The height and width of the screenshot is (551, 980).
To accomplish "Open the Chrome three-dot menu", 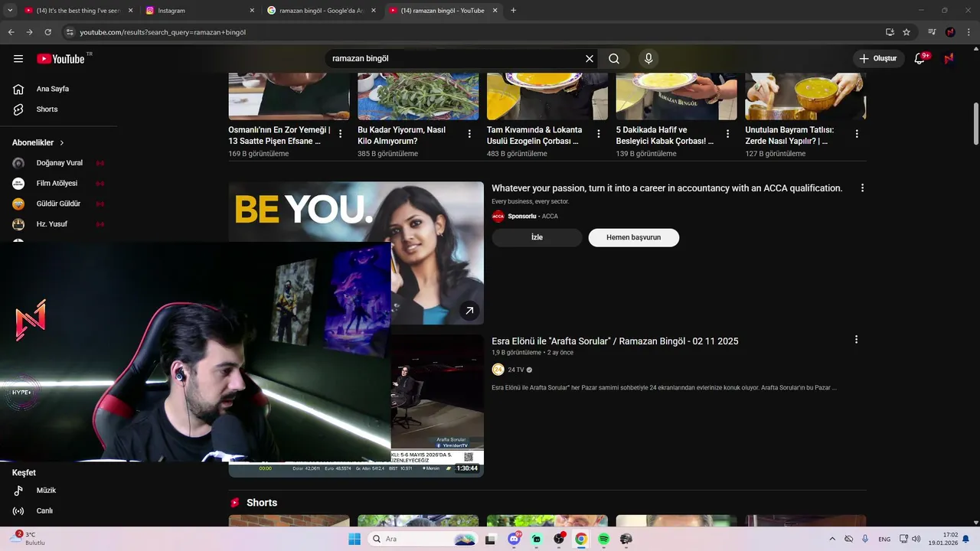I will (x=967, y=32).
